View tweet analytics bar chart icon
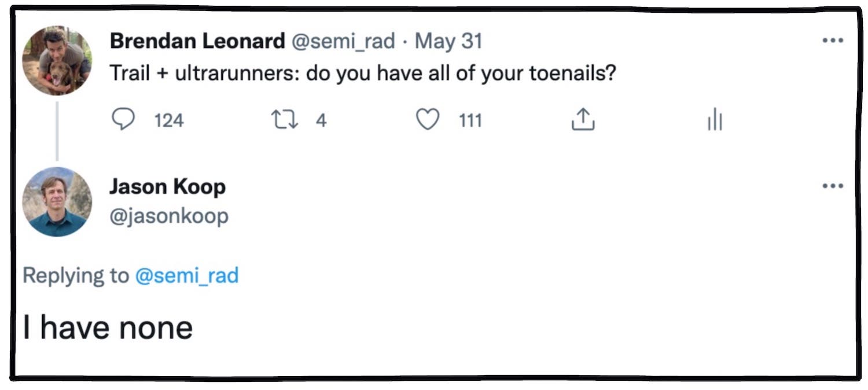 point(715,121)
